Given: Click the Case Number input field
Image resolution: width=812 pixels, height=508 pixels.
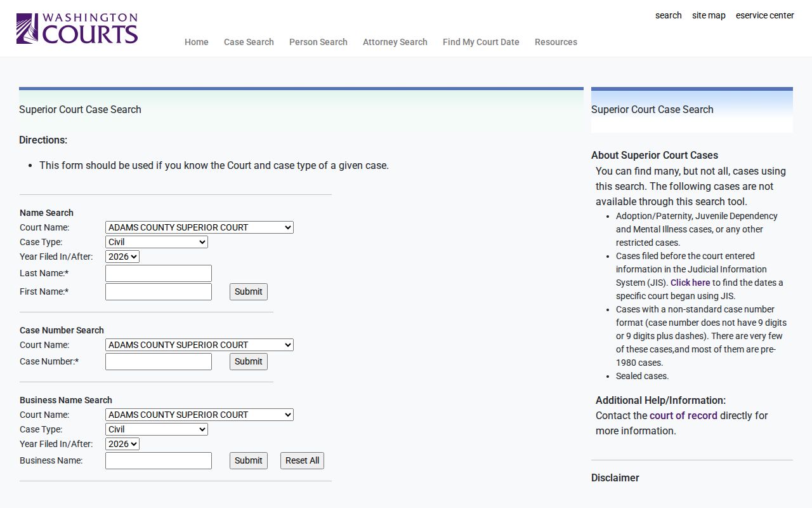Looking at the screenshot, I should pos(159,362).
